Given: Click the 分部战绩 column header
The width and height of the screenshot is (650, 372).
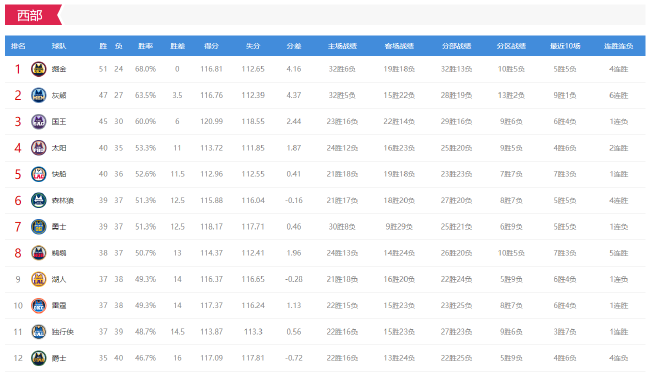Looking at the screenshot, I should 456,46.
